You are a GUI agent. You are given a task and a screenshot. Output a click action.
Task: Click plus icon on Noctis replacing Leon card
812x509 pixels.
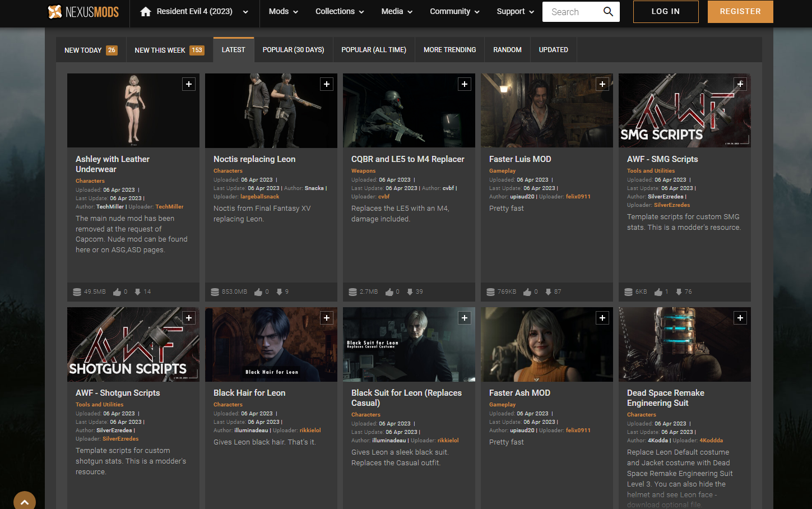327,84
